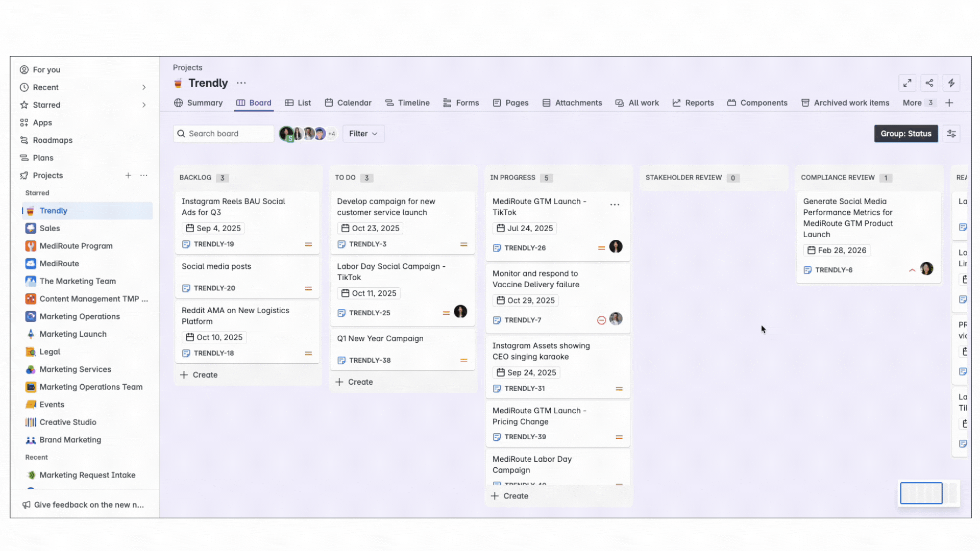Open the More tabs dropdown

pos(919,103)
